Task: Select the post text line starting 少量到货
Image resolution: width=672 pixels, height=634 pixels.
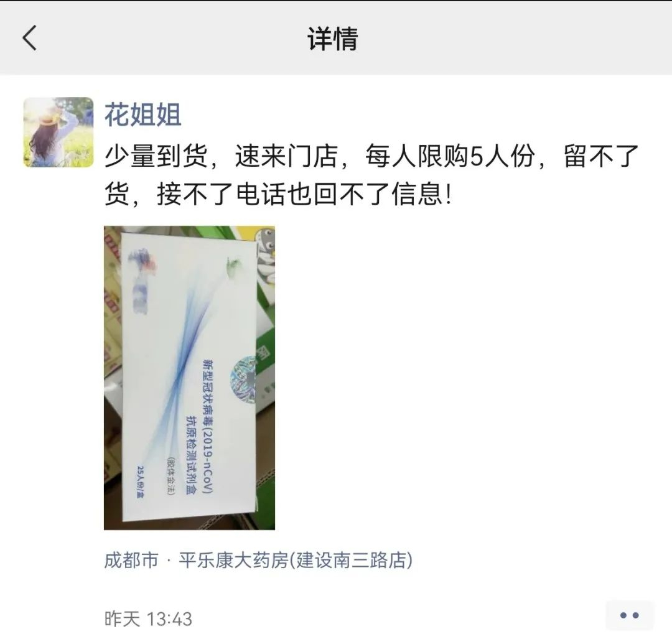Action: pyautogui.click(x=372, y=156)
